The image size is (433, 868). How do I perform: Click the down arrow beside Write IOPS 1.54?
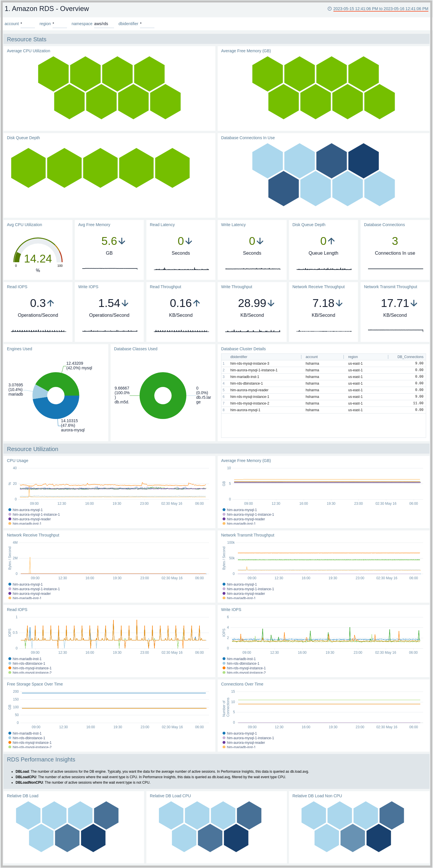tap(125, 303)
